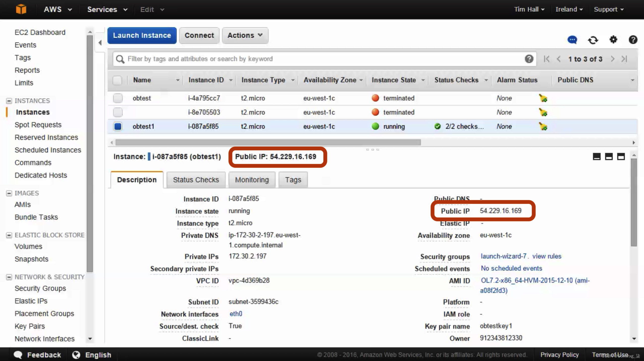Go to next page of instances

tap(612, 59)
